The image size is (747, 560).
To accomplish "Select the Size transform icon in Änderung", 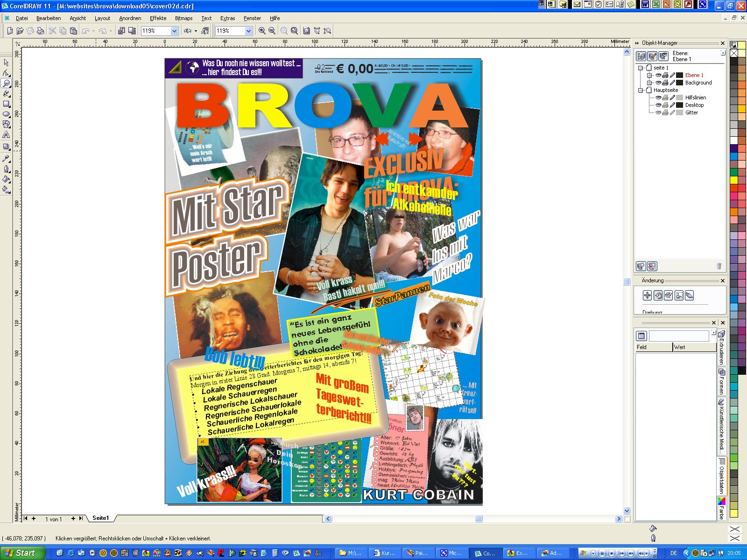I will pyautogui.click(x=679, y=295).
